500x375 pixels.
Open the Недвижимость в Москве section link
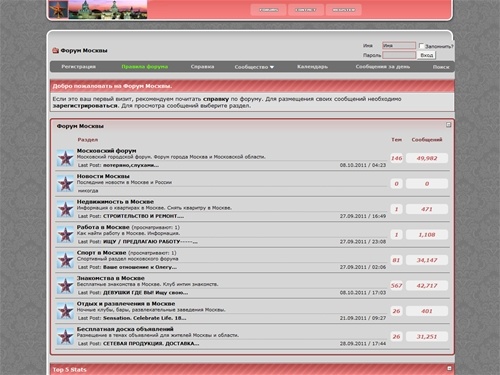pyautogui.click(x=115, y=202)
